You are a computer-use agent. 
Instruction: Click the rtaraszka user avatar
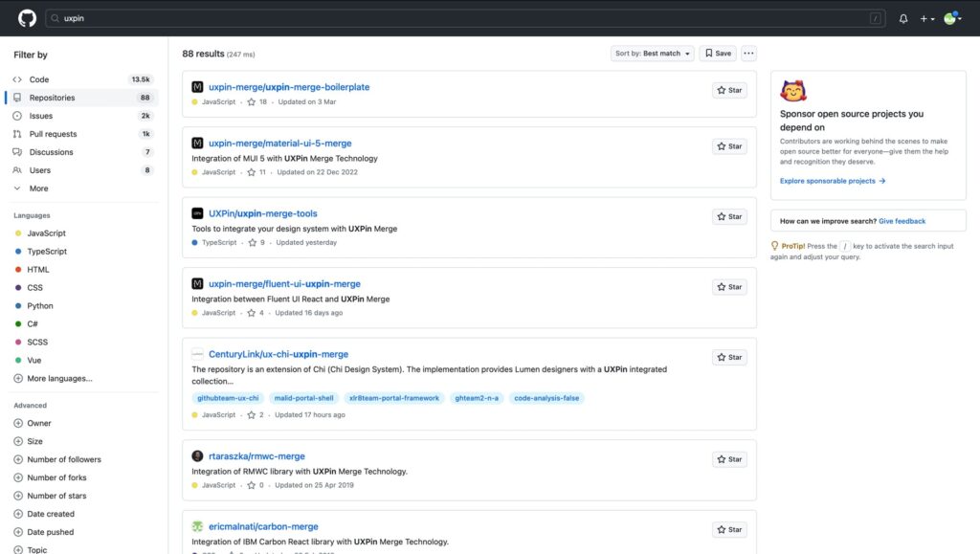click(x=197, y=456)
